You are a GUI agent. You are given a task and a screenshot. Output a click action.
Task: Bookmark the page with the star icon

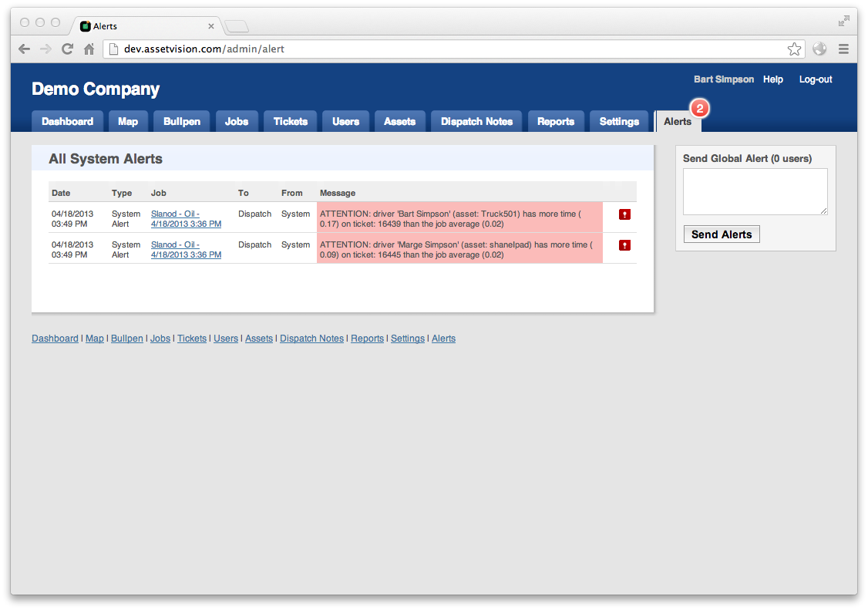794,49
